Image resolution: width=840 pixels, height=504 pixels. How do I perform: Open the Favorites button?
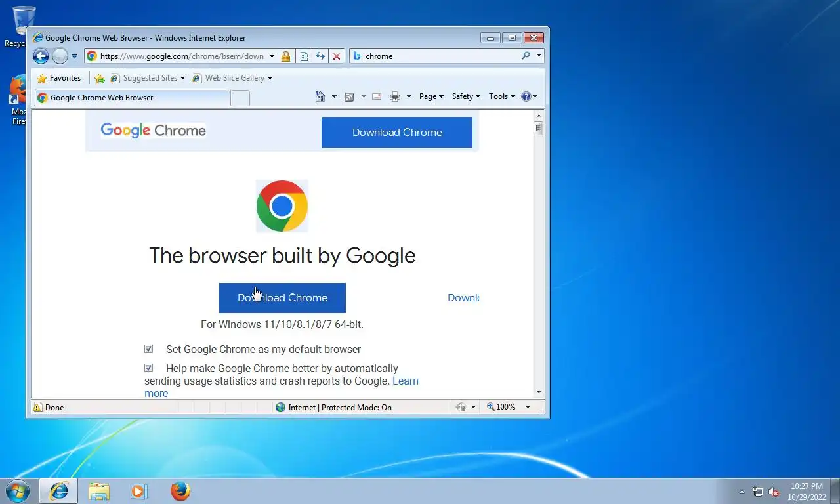[59, 78]
